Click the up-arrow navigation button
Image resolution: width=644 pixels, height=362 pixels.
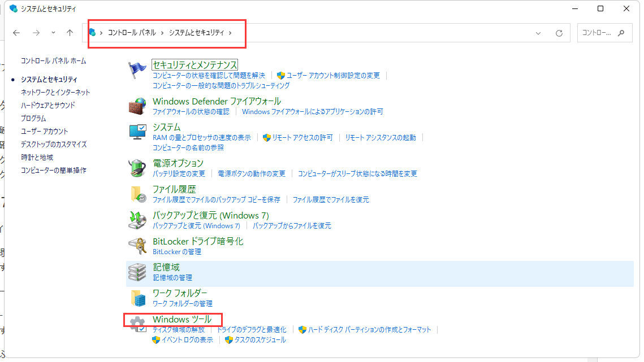pos(69,33)
